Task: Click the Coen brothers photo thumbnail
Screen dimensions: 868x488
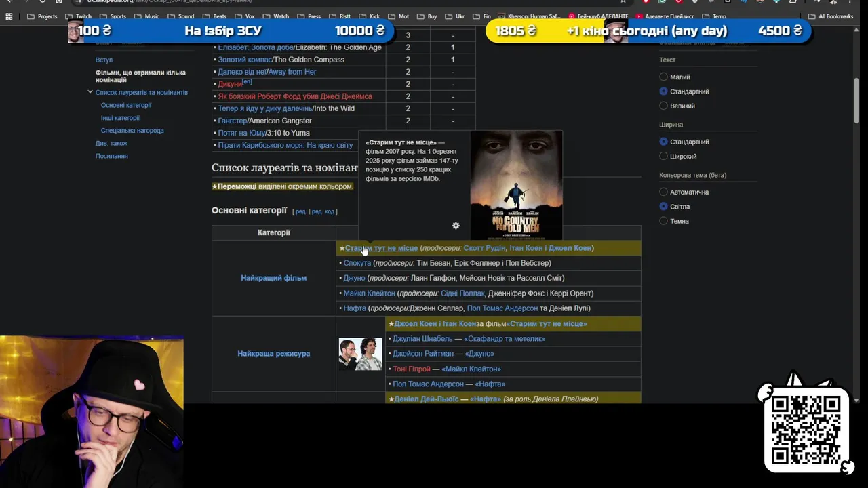Action: click(360, 354)
